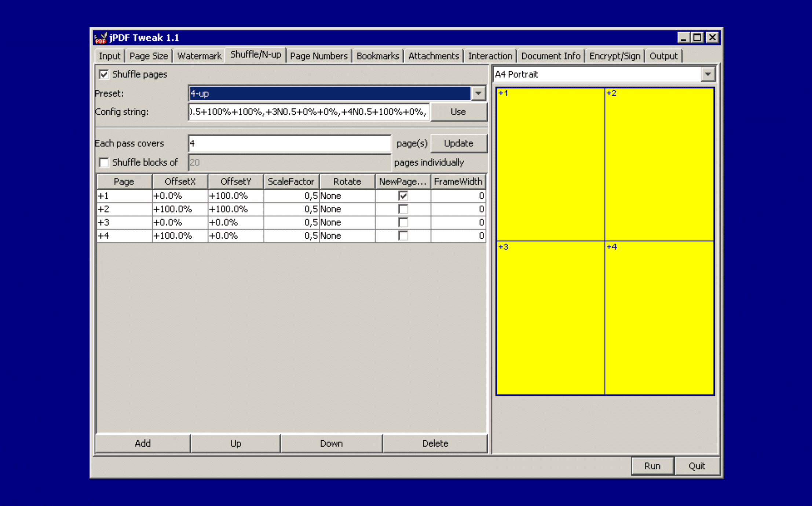
Task: Click the FrameWidth column header
Action: [458, 182]
